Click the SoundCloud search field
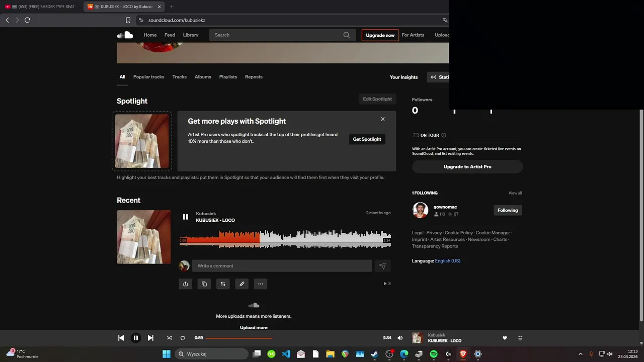The width and height of the screenshot is (644, 362). (x=282, y=35)
